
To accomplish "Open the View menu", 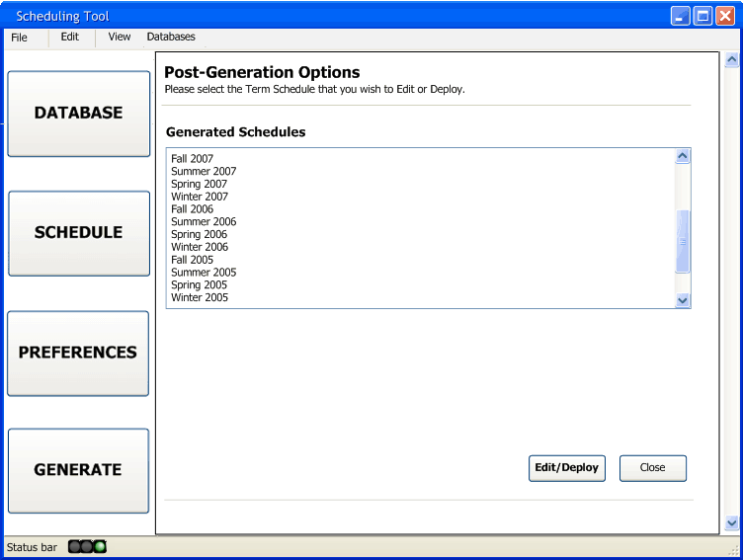I will tap(119, 37).
